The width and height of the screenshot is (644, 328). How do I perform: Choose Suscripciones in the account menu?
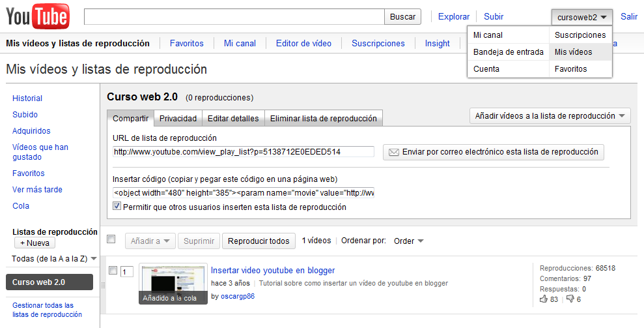(580, 35)
